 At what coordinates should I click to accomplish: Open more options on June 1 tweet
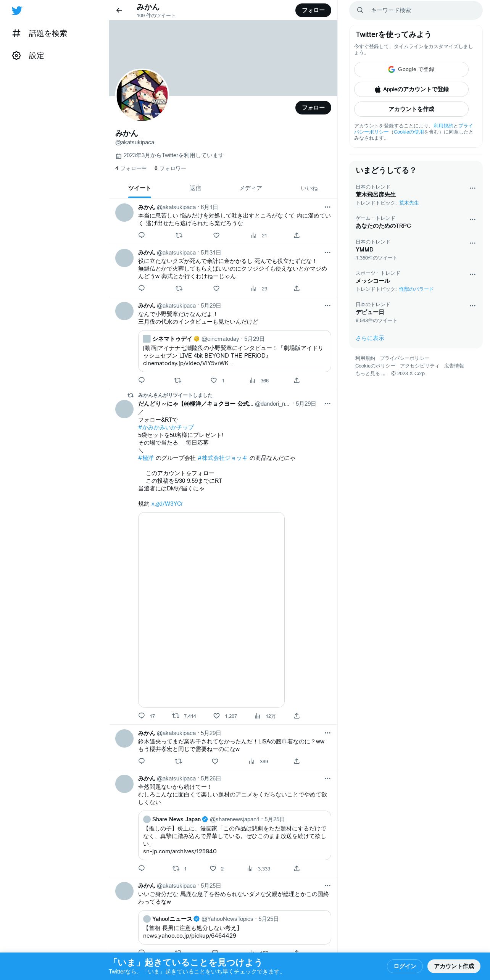pyautogui.click(x=327, y=207)
